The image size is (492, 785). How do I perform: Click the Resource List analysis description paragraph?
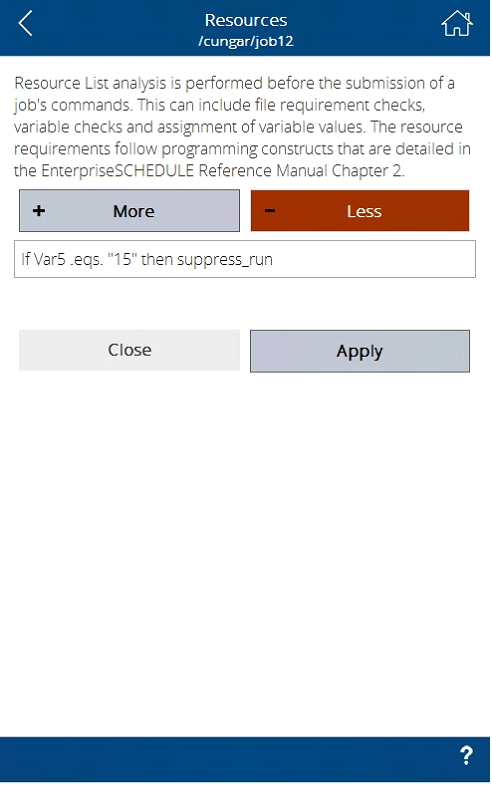tap(243, 127)
